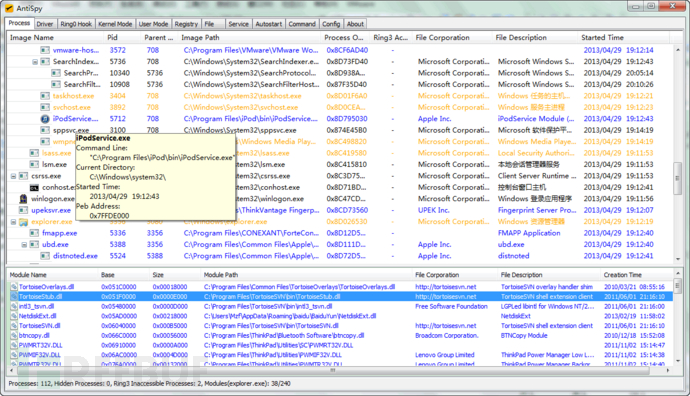
Task: Click the AntiSpy title bar icon
Action: (9, 8)
